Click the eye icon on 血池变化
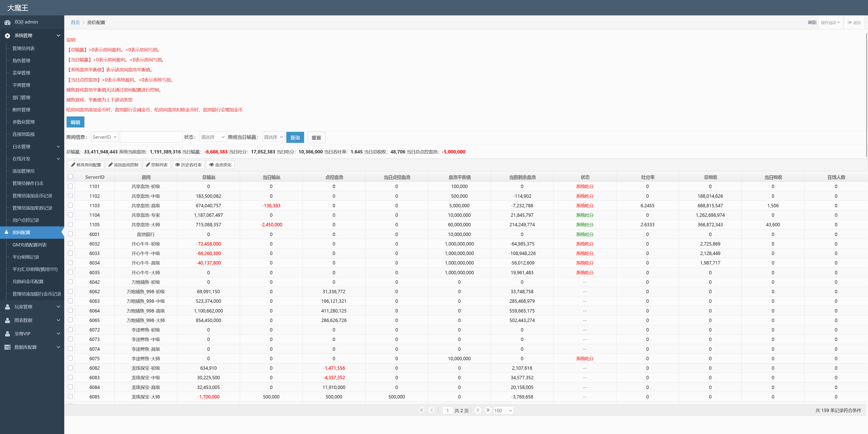The height and width of the screenshot is (434, 868). click(211, 165)
